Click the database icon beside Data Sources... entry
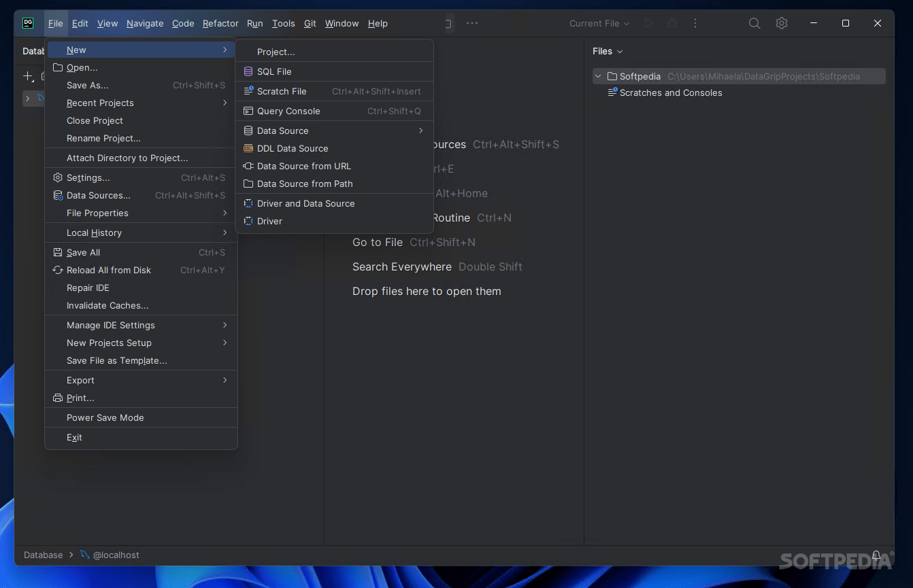This screenshot has height=588, width=913. [x=58, y=195]
